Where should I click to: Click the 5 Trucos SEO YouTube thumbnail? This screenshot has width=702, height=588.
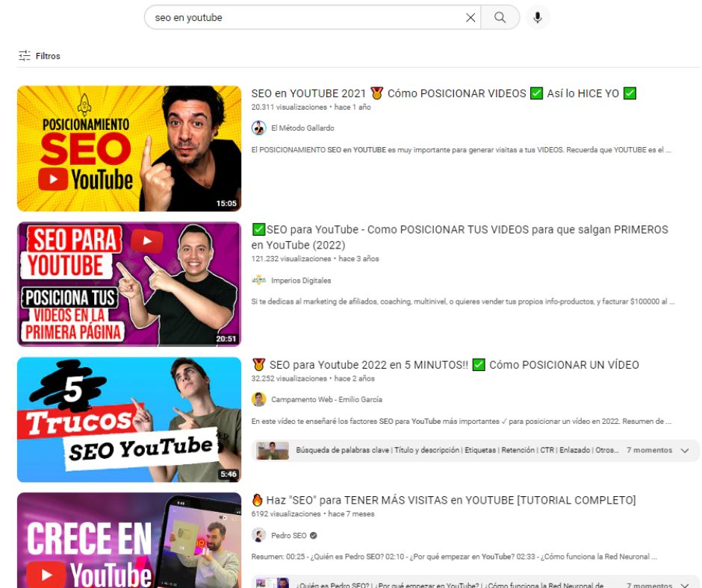click(x=128, y=419)
